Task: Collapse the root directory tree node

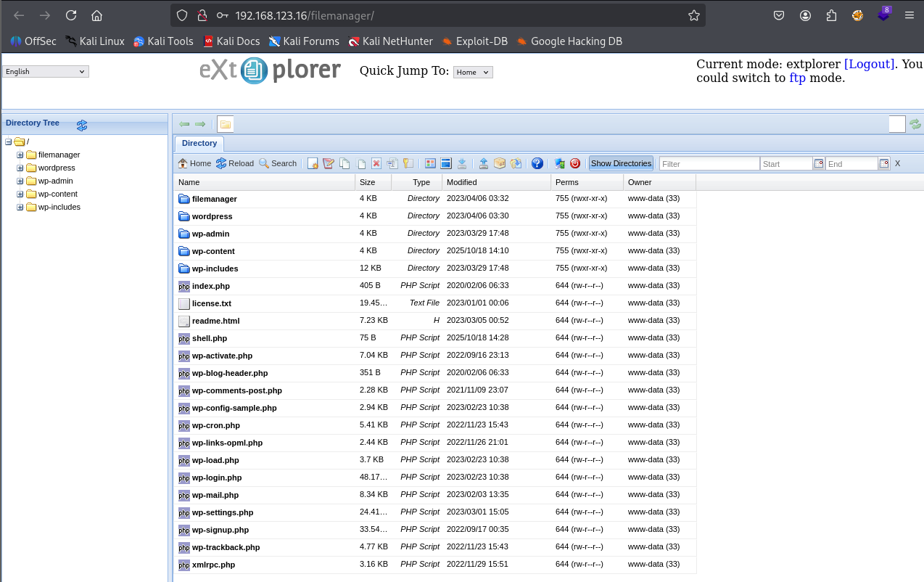Action: (x=9, y=142)
